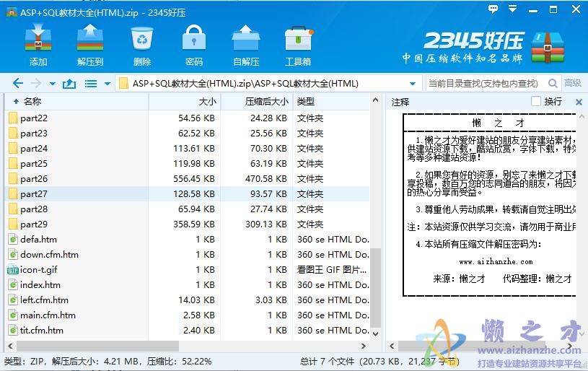Click the 14.03 KB size cell
The width and height of the screenshot is (588, 371).
[196, 300]
